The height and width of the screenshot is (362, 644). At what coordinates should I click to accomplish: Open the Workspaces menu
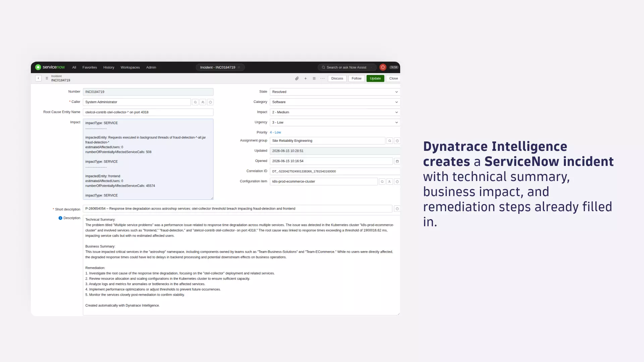[130, 67]
